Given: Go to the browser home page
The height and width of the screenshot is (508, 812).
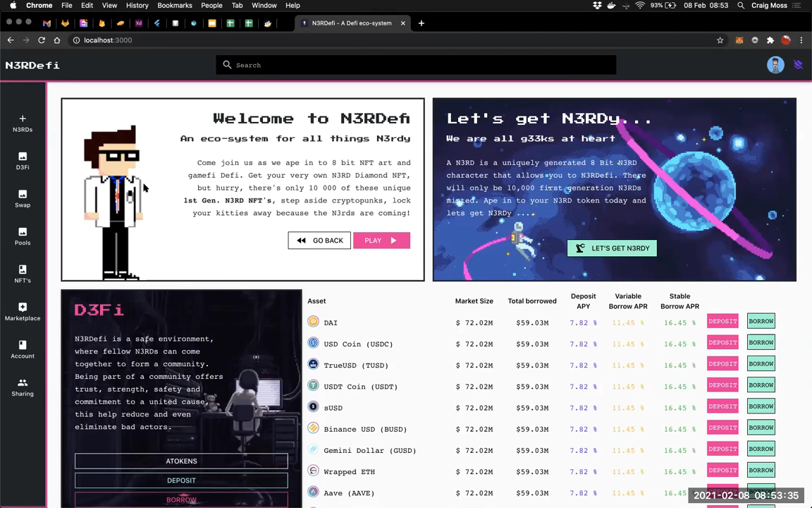Looking at the screenshot, I should tap(57, 40).
